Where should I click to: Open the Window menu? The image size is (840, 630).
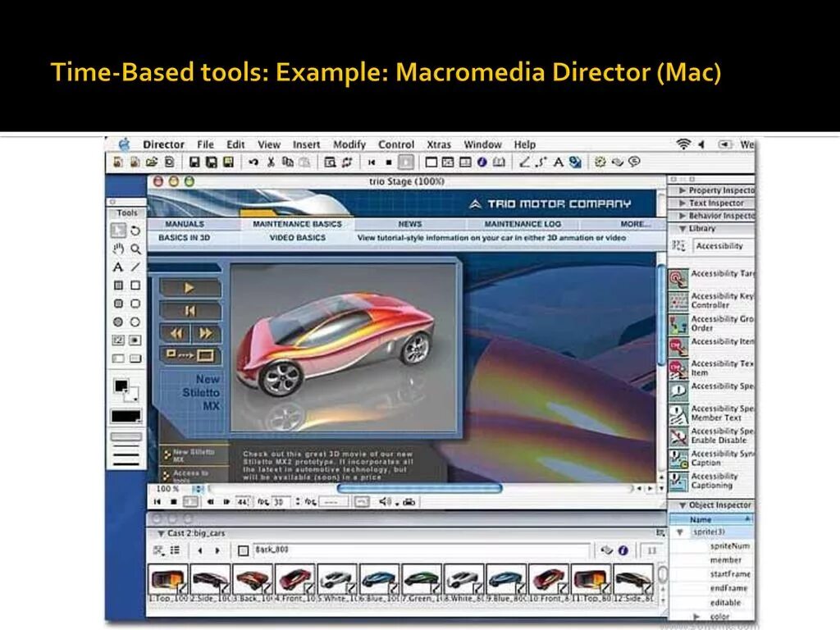point(482,144)
